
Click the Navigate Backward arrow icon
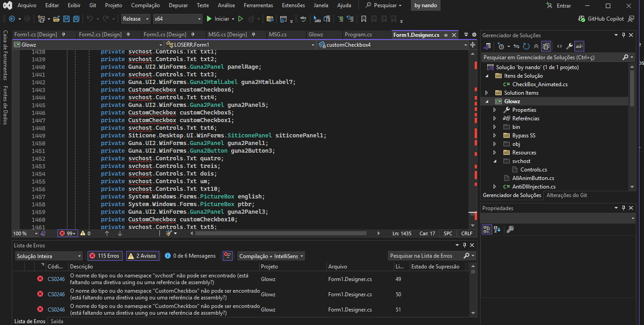[x=12, y=19]
